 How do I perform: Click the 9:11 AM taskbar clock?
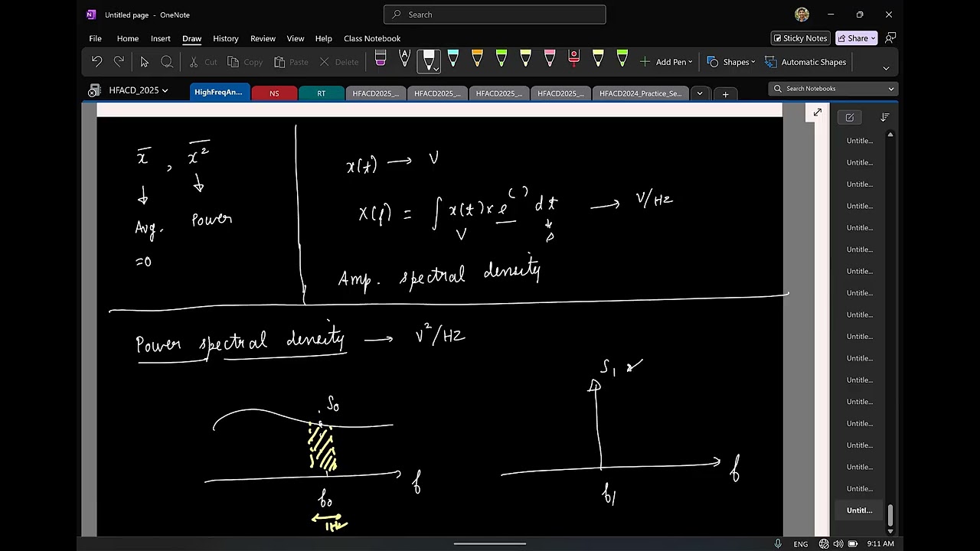tap(880, 544)
